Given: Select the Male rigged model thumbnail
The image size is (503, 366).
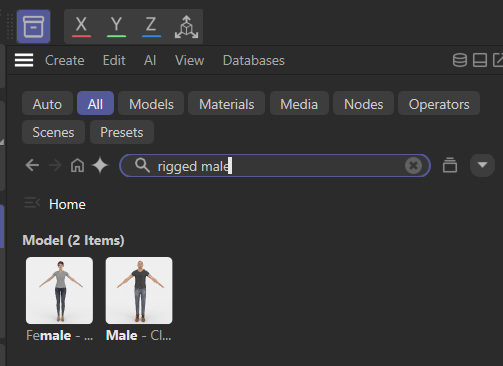Looking at the screenshot, I should point(139,290).
